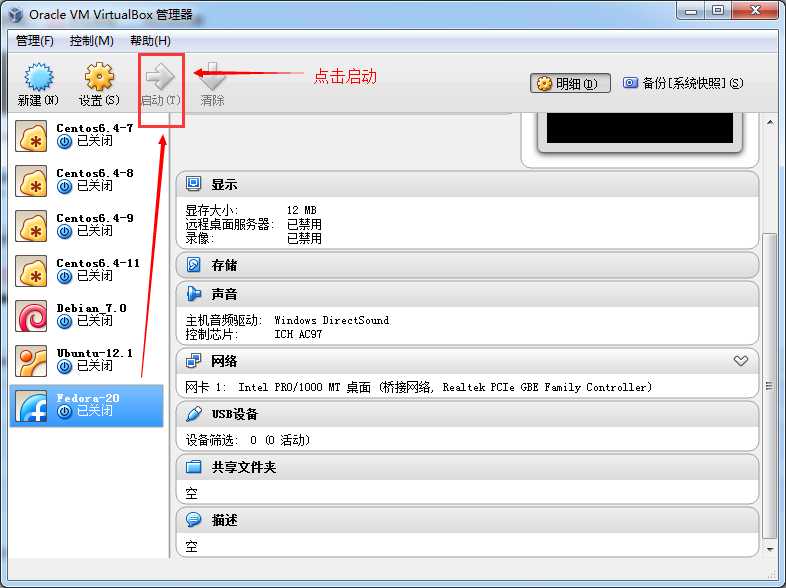Click the 显示 section header title
This screenshot has width=786, height=588.
(224, 184)
